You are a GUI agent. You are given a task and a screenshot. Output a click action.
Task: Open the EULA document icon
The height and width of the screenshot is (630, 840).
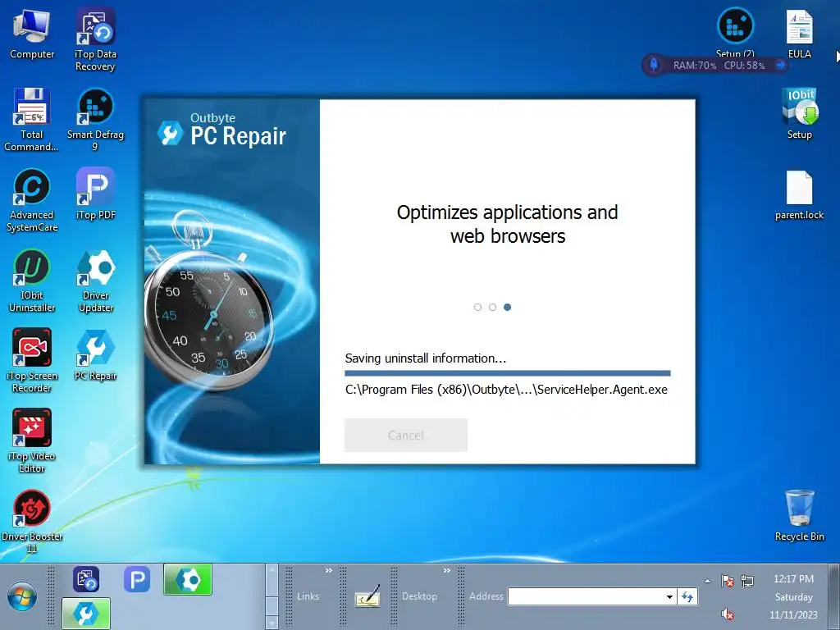pyautogui.click(x=799, y=33)
